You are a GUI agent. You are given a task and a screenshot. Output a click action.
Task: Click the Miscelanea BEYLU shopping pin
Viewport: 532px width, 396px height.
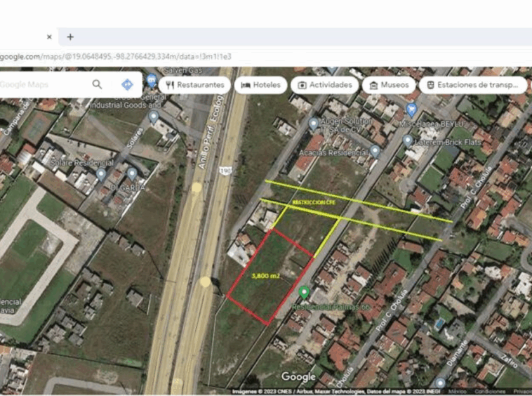(x=411, y=110)
